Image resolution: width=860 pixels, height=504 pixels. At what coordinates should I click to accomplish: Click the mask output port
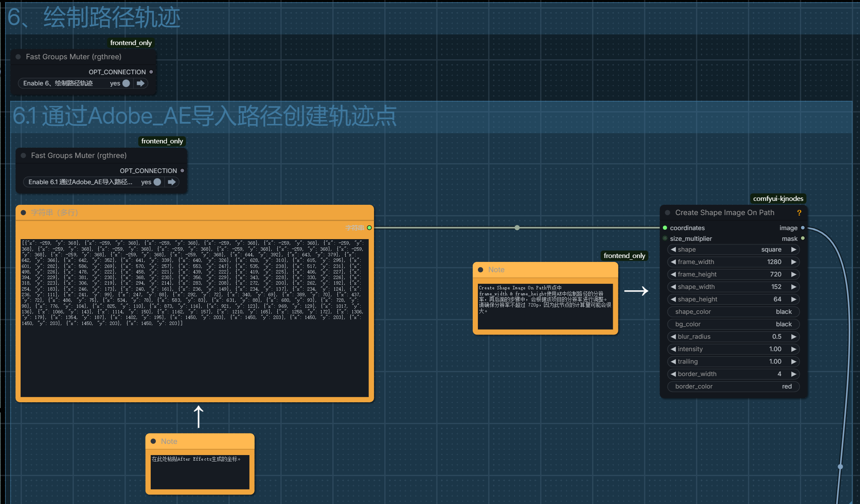point(802,239)
